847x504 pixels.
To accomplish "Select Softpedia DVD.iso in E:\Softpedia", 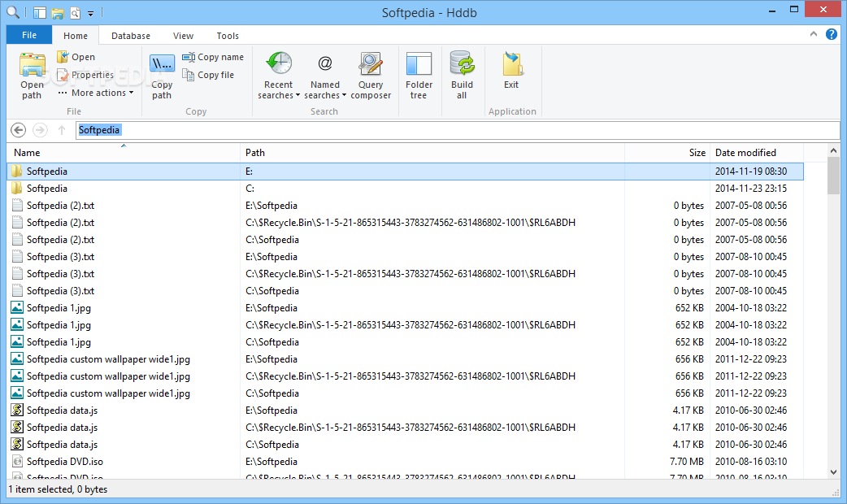I will 405,462.
